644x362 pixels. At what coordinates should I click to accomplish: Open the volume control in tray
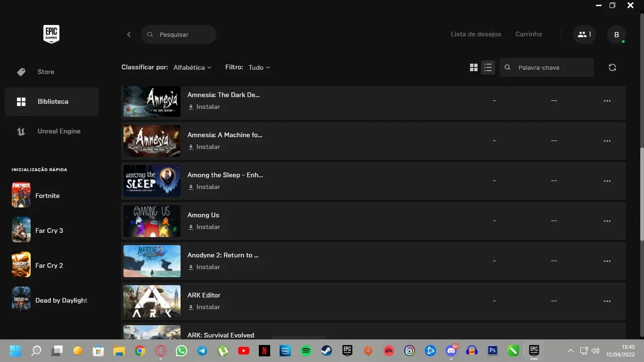point(595,351)
